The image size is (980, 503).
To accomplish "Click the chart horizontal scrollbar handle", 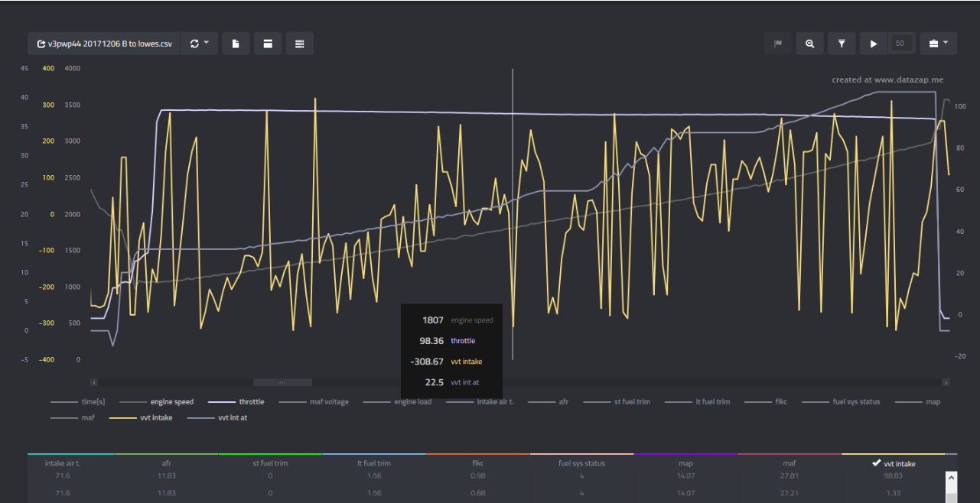I will 282,382.
